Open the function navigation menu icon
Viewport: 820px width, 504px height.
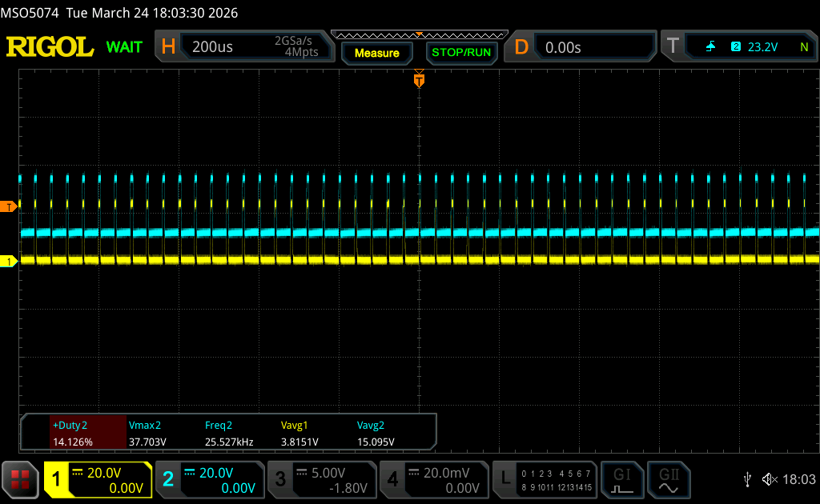pos(20,479)
